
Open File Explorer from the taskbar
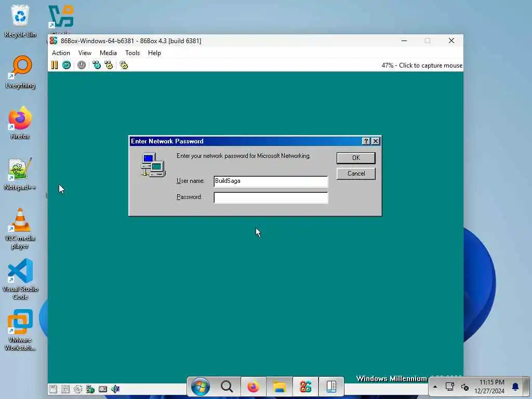280,387
